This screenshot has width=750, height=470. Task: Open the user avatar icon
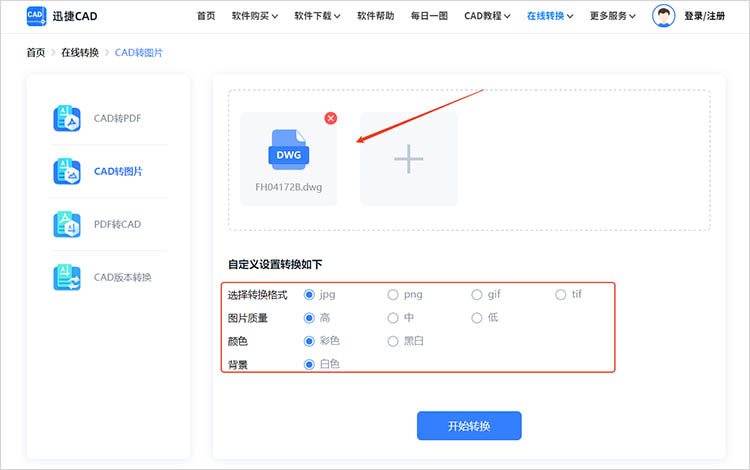[x=663, y=16]
